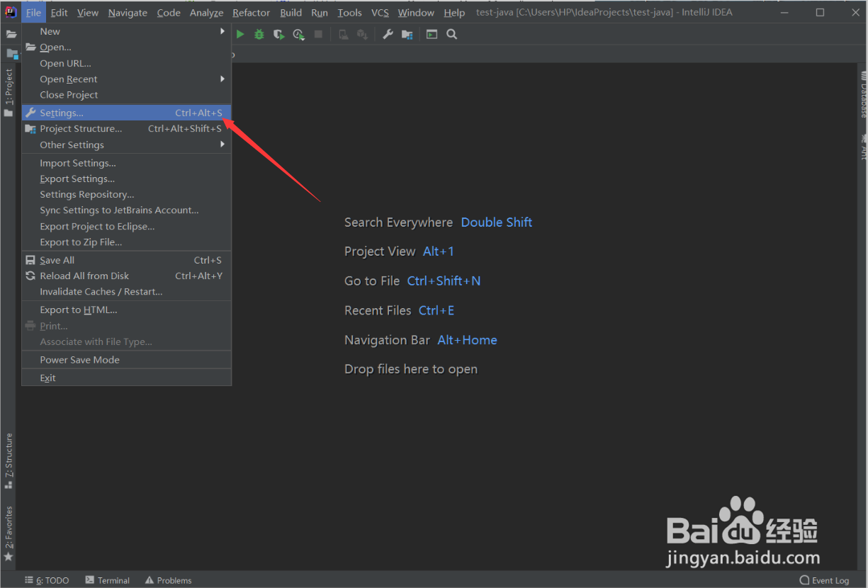
Task: Choose Open URL... menu entry
Action: (x=126, y=63)
